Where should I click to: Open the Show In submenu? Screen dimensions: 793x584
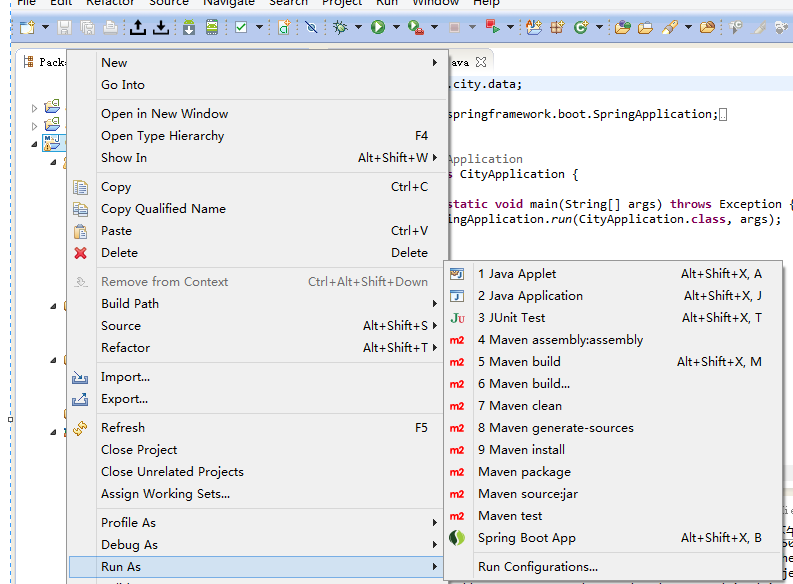click(x=258, y=158)
